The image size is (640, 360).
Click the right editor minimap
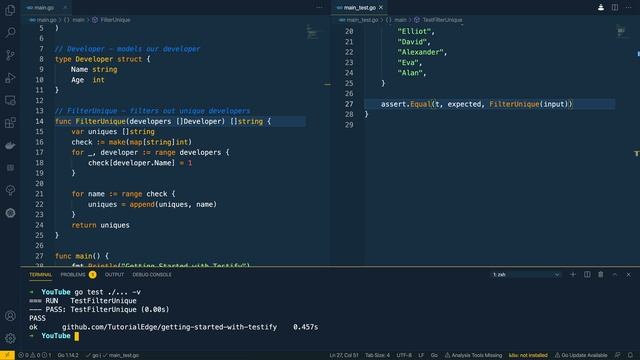622,32
